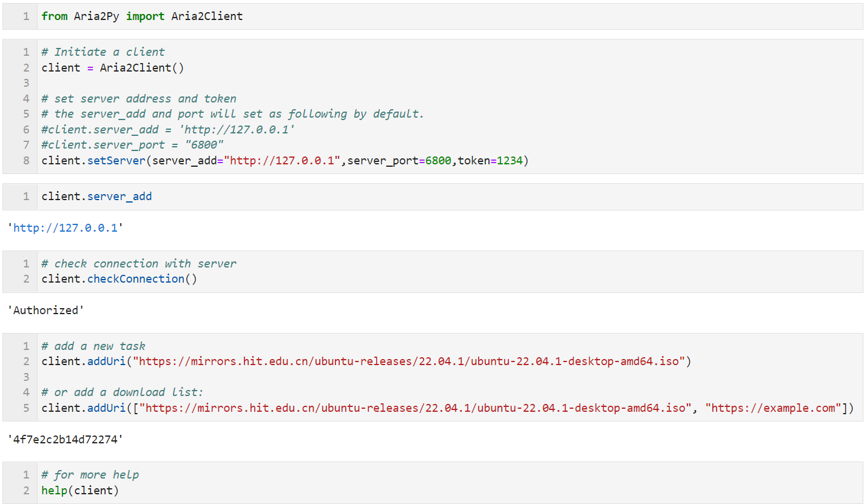Click the 'token=1234' argument in setServer
867x504 pixels.
[490, 161]
